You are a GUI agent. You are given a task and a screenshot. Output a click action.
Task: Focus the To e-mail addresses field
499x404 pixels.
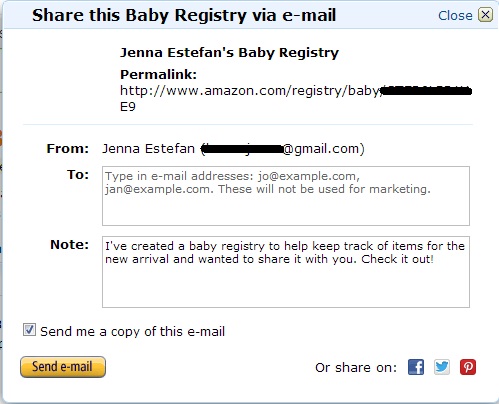286,196
